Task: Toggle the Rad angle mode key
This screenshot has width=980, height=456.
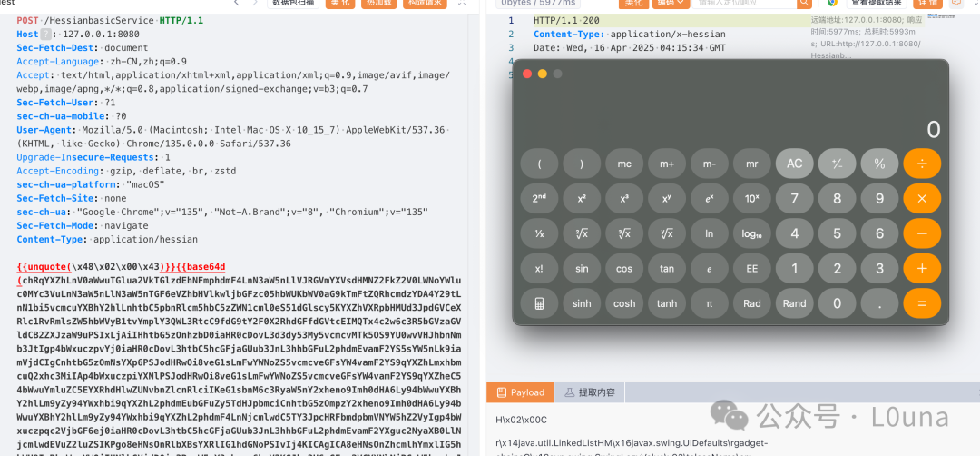Action: pos(752,303)
